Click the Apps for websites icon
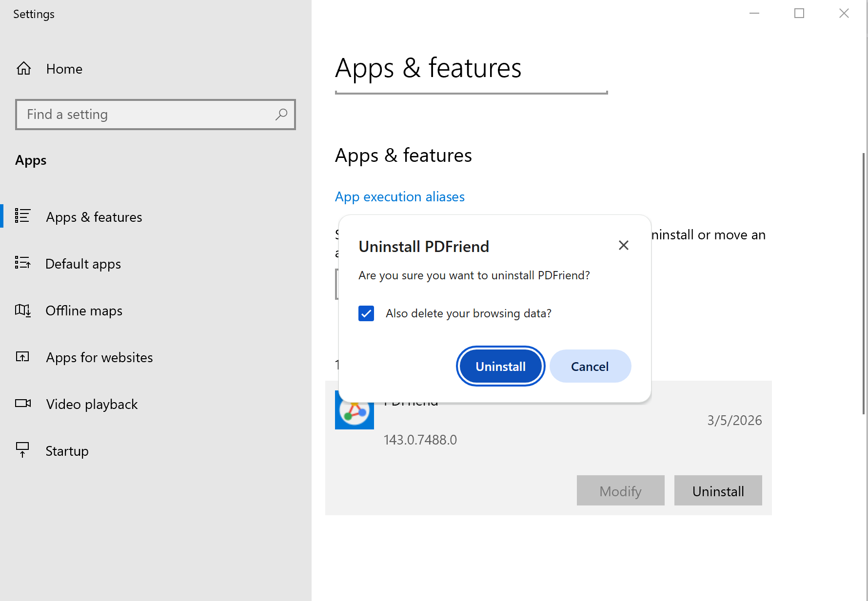Screen dimensions: 868x601 pos(23,356)
